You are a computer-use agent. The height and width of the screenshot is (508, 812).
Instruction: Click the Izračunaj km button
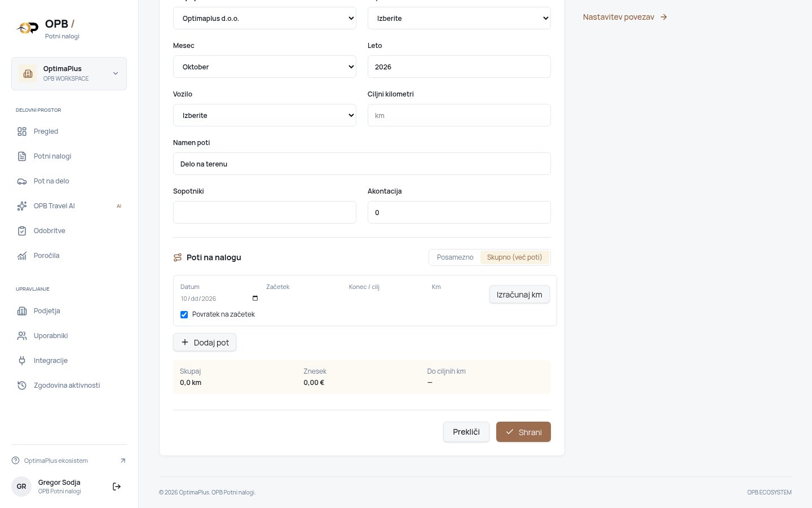pos(519,295)
